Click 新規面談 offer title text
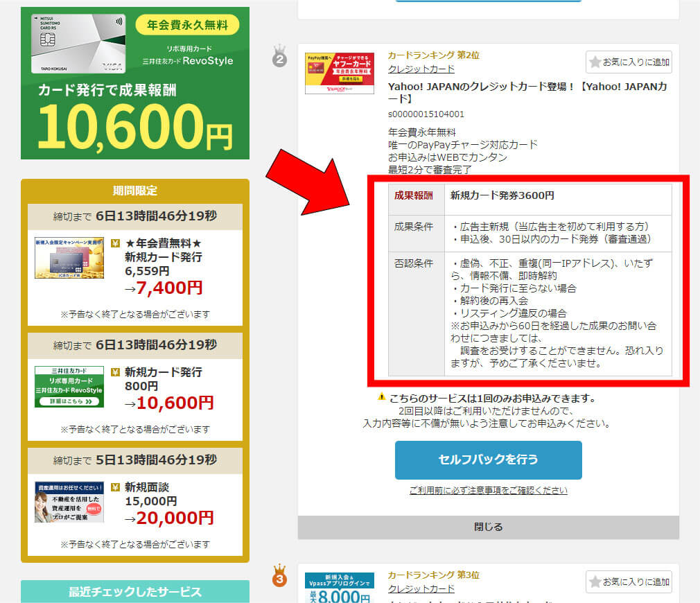Viewport: 700px width, 603px height. coord(147,487)
